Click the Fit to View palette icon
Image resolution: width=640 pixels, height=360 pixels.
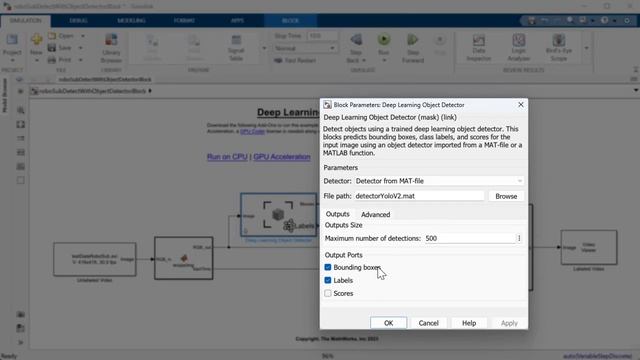[x=20, y=124]
